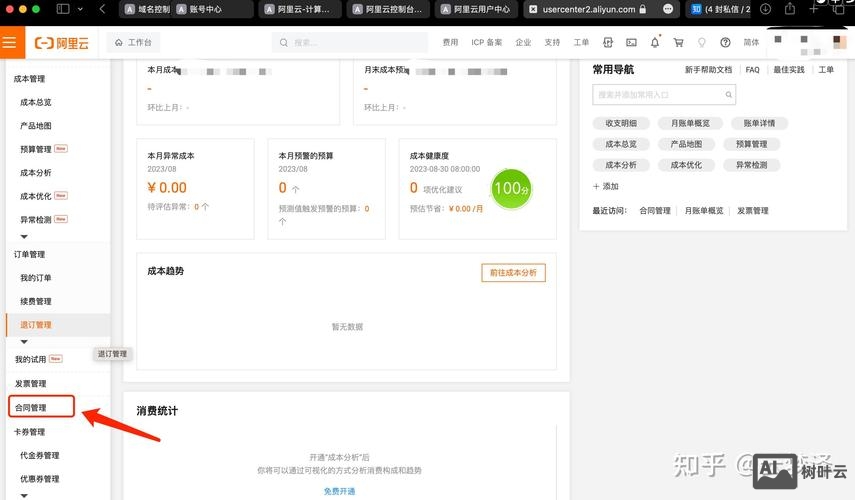The height and width of the screenshot is (500, 855).
Task: Open 退订管理 in sidebar
Action: coord(35,325)
